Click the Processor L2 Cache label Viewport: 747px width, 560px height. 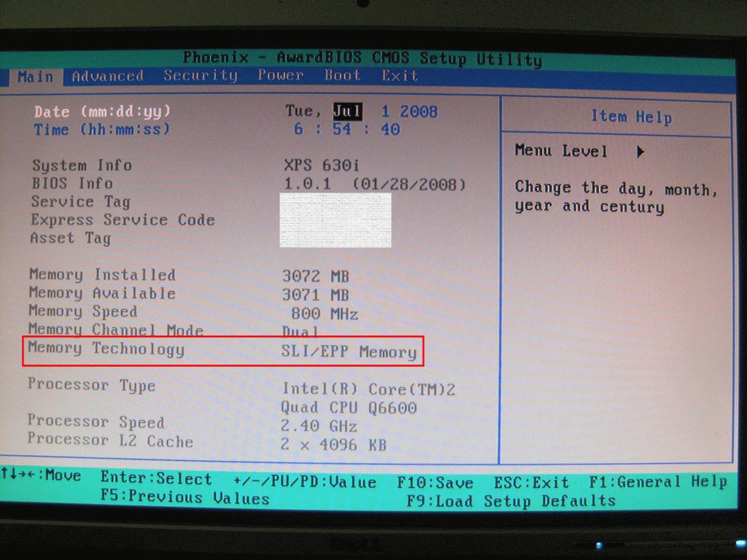[x=110, y=440]
